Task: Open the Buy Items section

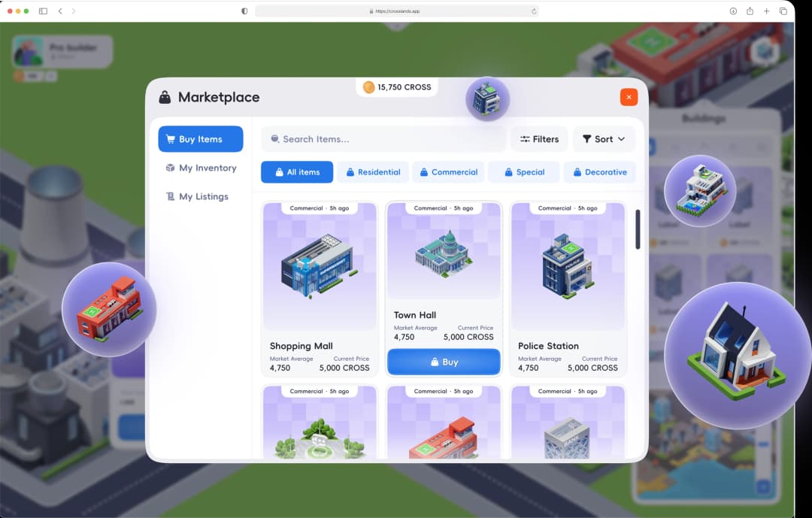Action: point(201,139)
